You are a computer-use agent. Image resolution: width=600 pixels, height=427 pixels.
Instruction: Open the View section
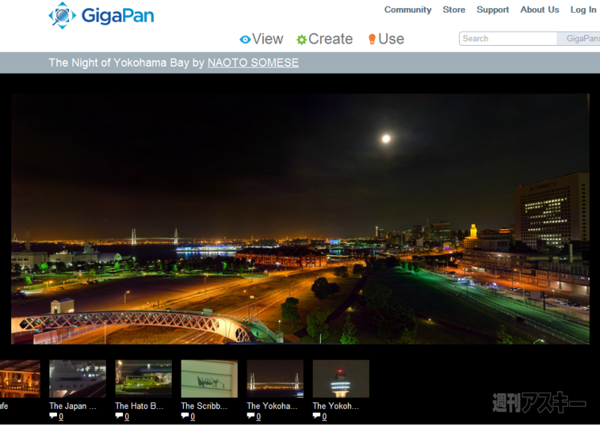click(x=267, y=39)
